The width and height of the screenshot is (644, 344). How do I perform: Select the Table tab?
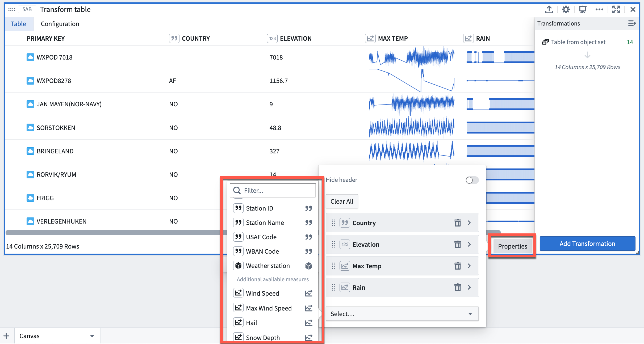18,23
